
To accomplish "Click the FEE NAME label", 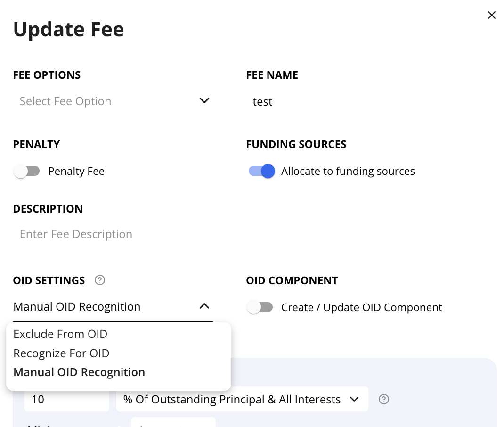I will pos(272,75).
